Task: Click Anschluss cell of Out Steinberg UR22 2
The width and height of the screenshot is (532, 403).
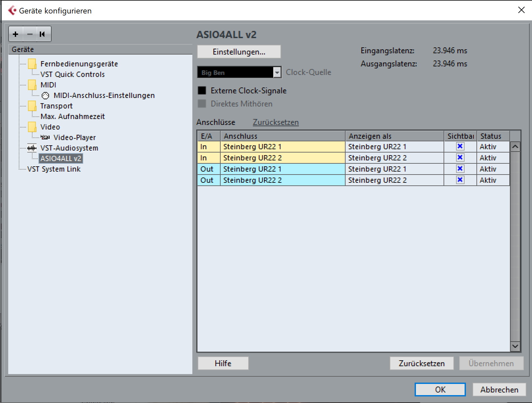Action: point(282,180)
